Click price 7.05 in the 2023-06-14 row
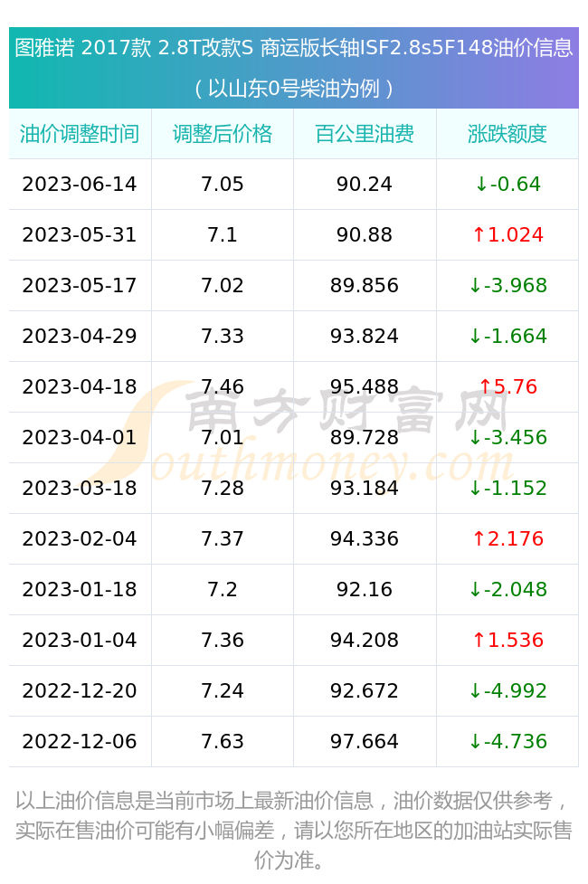 tap(223, 185)
